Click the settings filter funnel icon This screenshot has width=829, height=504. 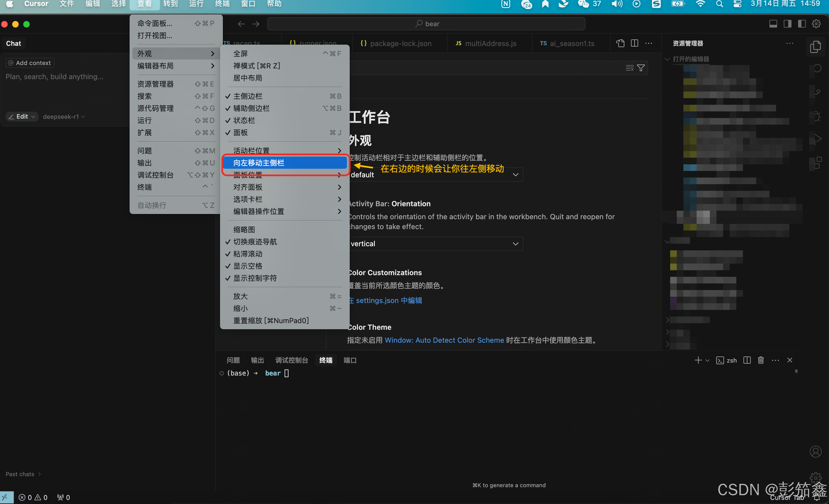(641, 68)
